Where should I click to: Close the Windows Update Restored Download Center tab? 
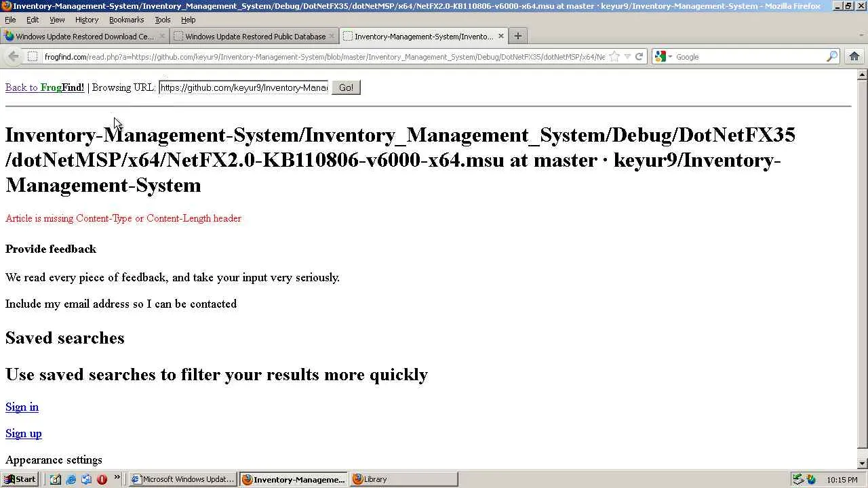pos(162,37)
